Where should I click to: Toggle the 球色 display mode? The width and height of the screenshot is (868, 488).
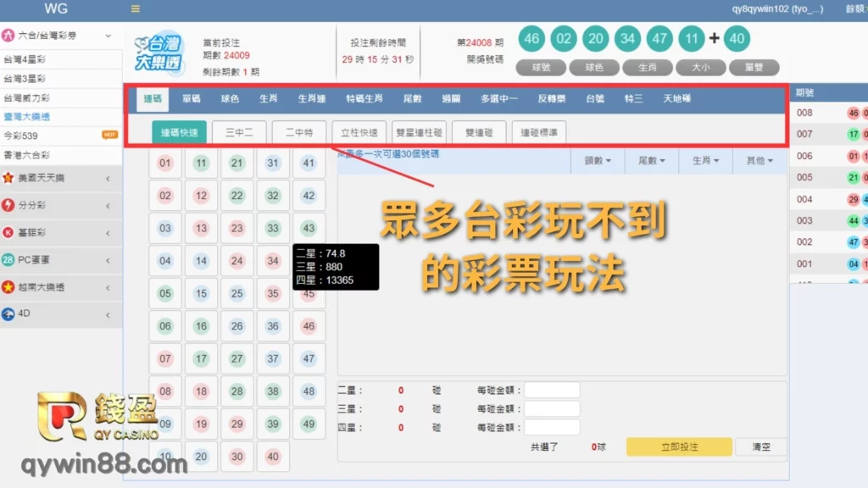(594, 67)
